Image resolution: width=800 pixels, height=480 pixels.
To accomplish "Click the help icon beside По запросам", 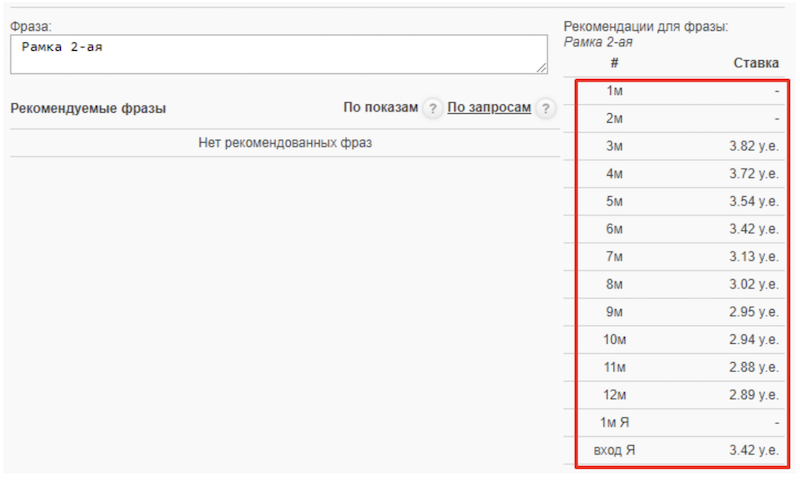I will coord(545,109).
